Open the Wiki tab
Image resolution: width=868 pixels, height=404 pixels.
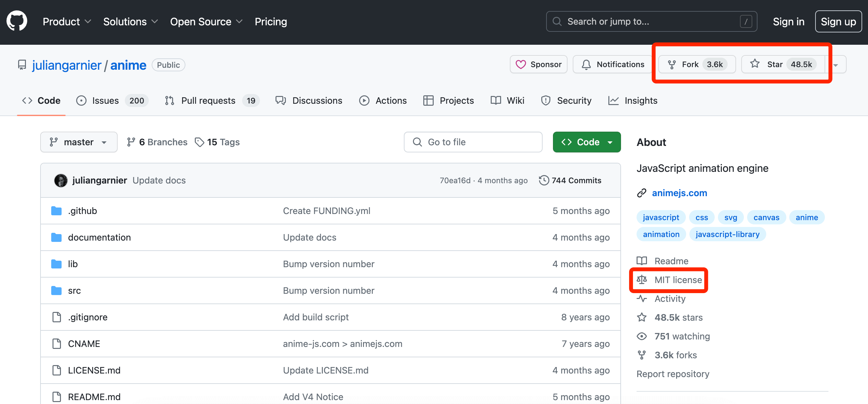pyautogui.click(x=508, y=101)
